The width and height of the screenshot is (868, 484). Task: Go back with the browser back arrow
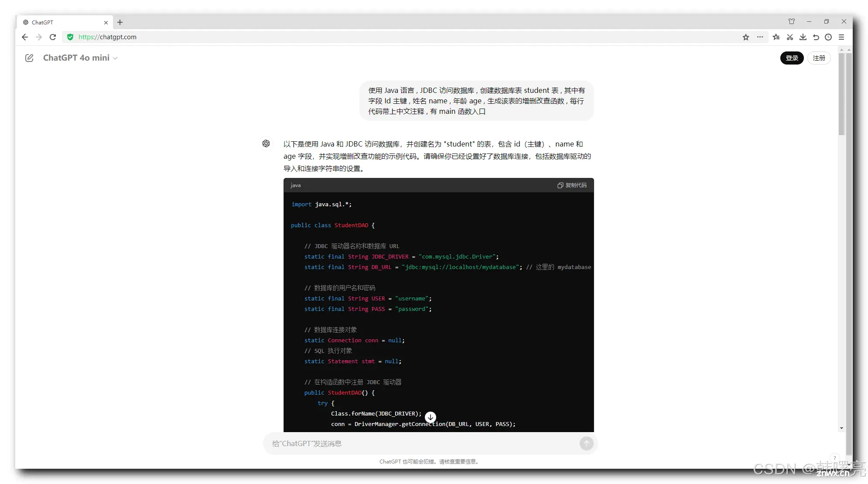point(25,37)
